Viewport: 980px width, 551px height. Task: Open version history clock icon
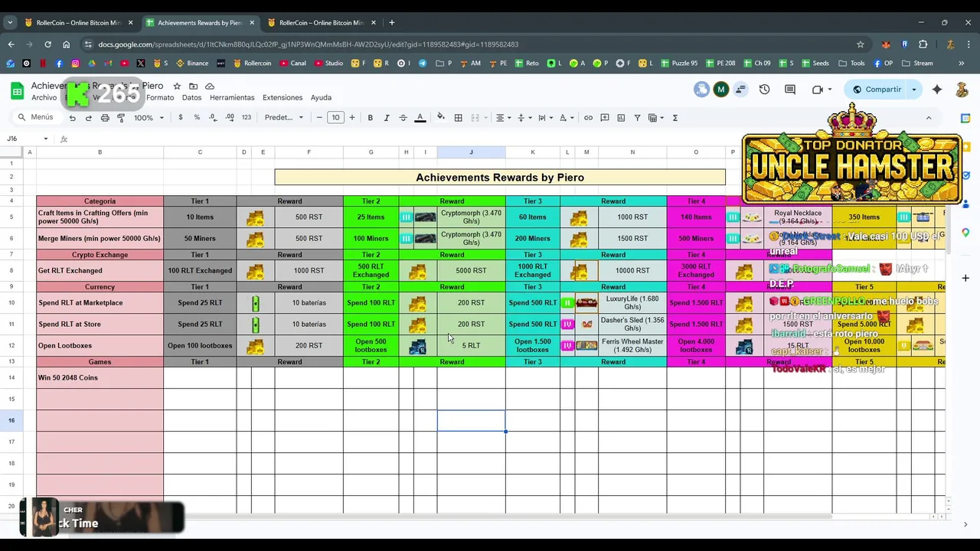764,90
